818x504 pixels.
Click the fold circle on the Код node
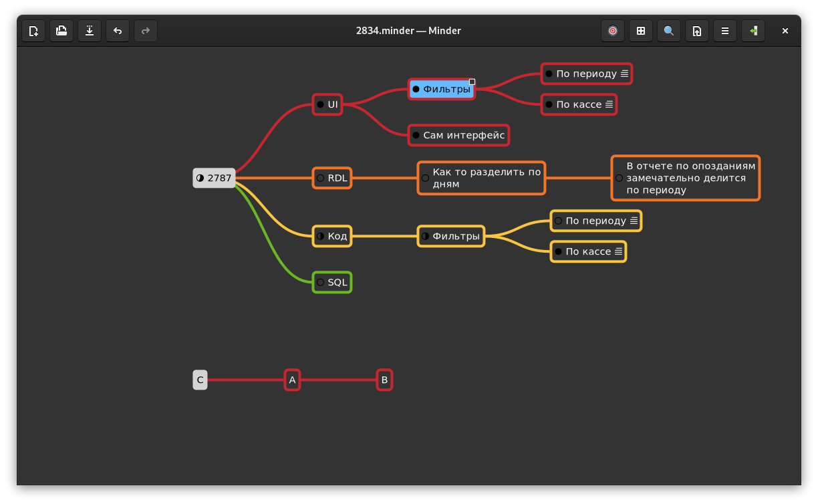click(319, 236)
